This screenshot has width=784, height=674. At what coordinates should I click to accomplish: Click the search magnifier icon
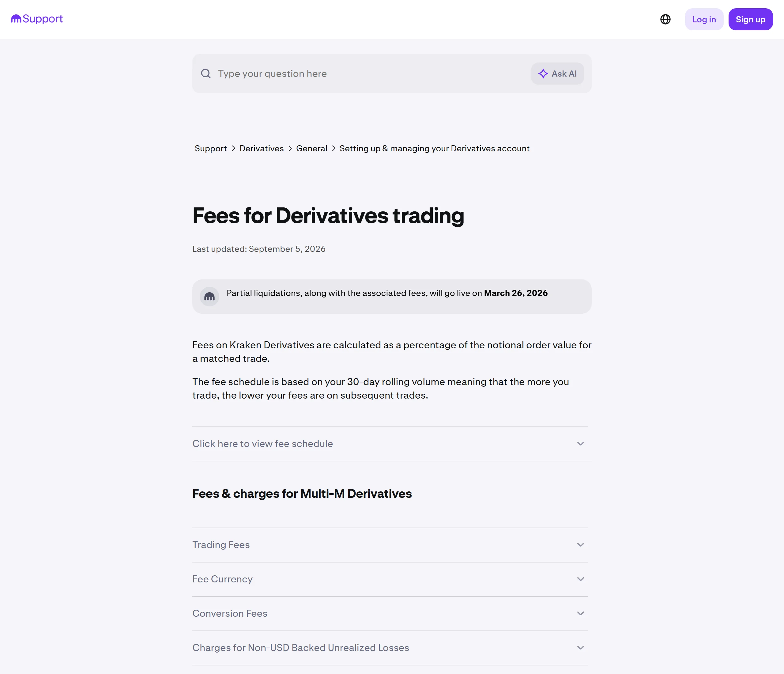point(206,74)
